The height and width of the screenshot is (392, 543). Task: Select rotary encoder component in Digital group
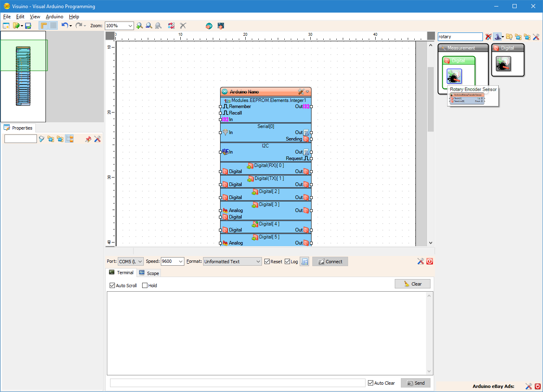click(503, 63)
